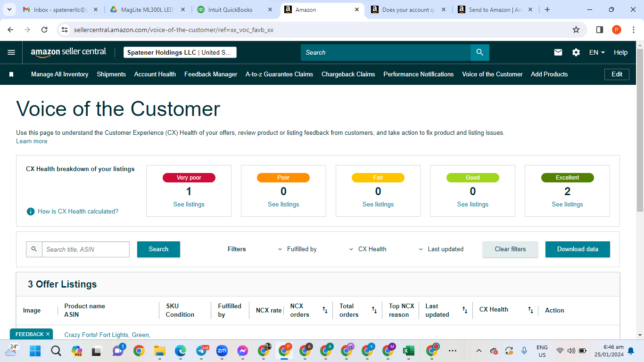Open File Explorer from taskbar
This screenshot has width=644, height=362.
click(x=159, y=351)
